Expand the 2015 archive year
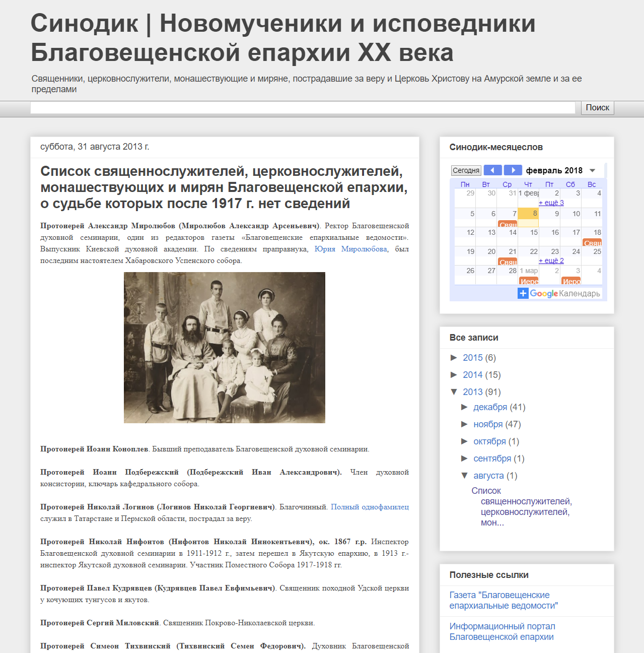Image resolution: width=644 pixels, height=653 pixels. coord(454,358)
